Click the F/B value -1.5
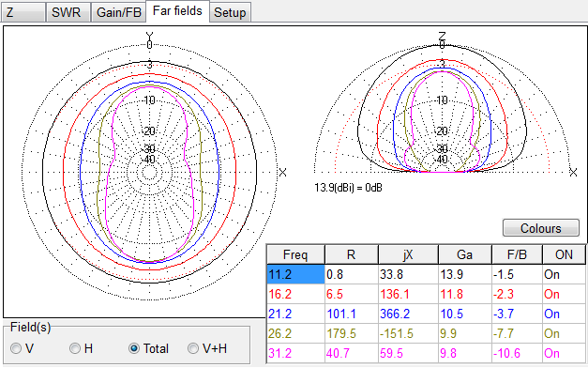The image size is (588, 368). point(517,274)
